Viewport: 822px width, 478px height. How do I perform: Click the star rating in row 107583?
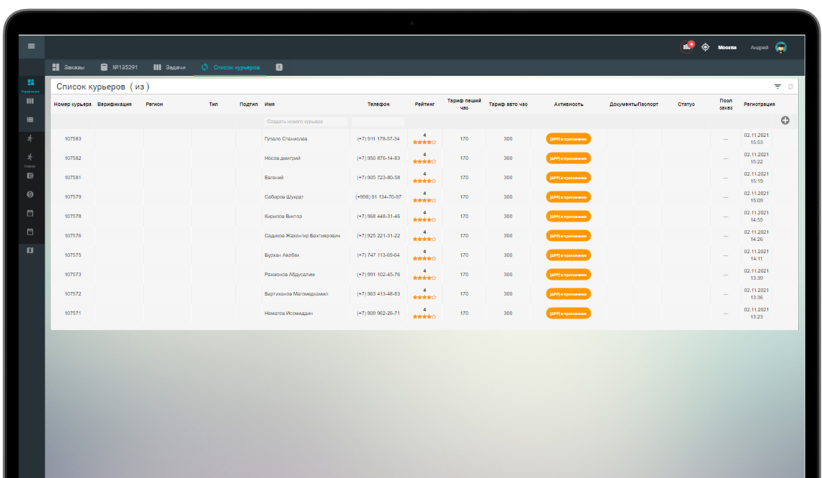424,142
